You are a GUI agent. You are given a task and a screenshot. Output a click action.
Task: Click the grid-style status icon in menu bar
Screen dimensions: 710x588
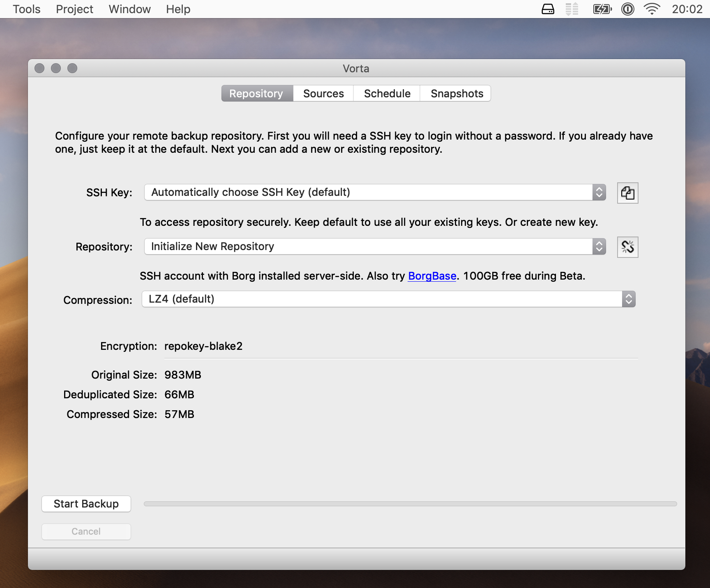pyautogui.click(x=572, y=9)
